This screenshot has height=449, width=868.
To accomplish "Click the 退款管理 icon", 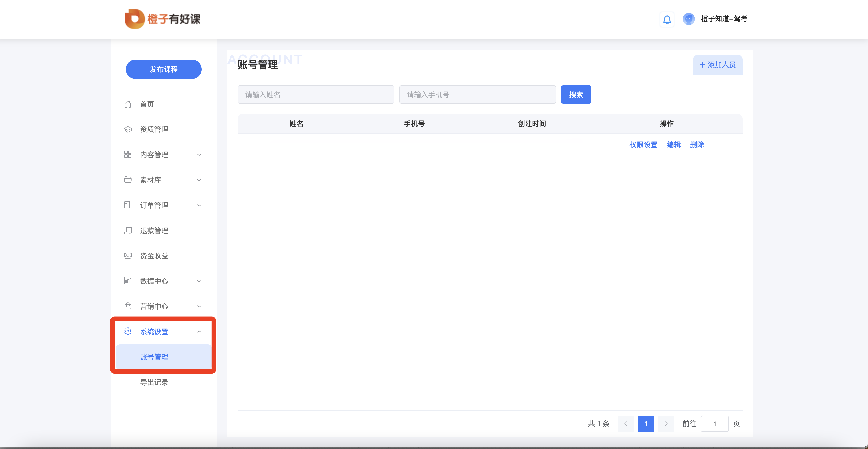I will (128, 231).
